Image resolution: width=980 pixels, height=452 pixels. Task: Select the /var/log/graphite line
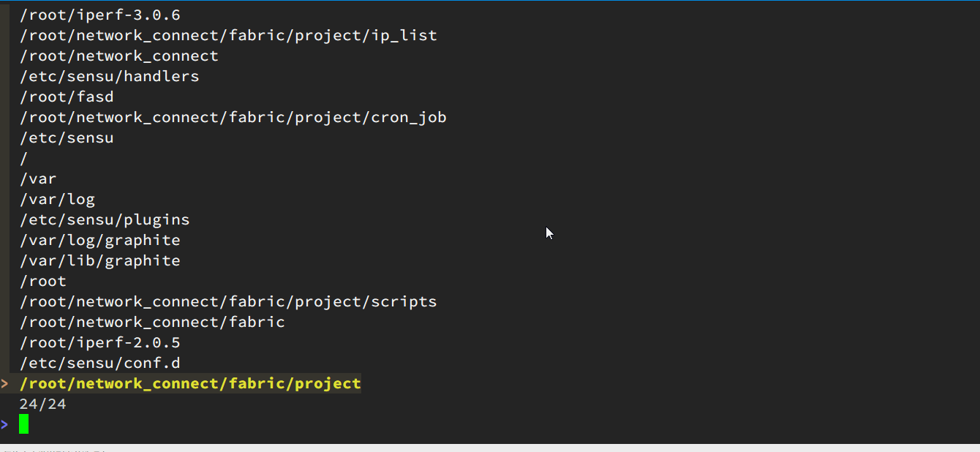[x=99, y=240]
